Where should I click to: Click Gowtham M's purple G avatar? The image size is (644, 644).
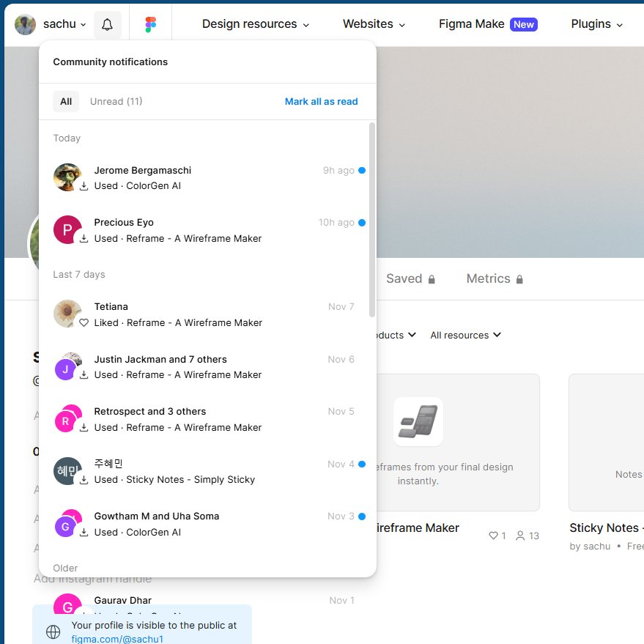pyautogui.click(x=65, y=527)
